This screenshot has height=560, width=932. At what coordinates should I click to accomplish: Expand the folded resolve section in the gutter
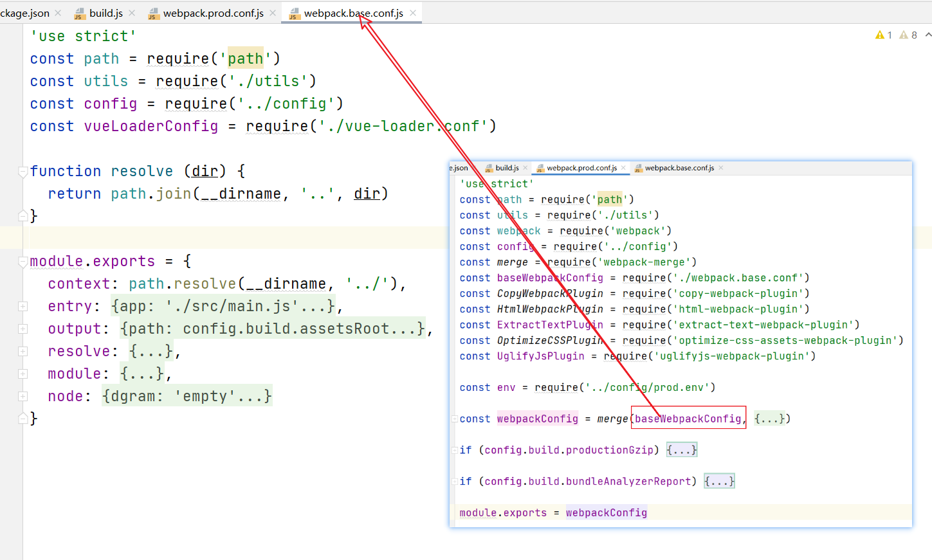[x=23, y=352]
